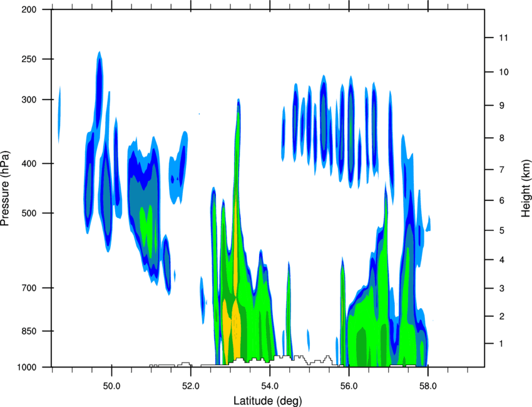532x407 pixels.
Task: Click the 'Height (km)' axis title
Action: [x=526, y=188]
